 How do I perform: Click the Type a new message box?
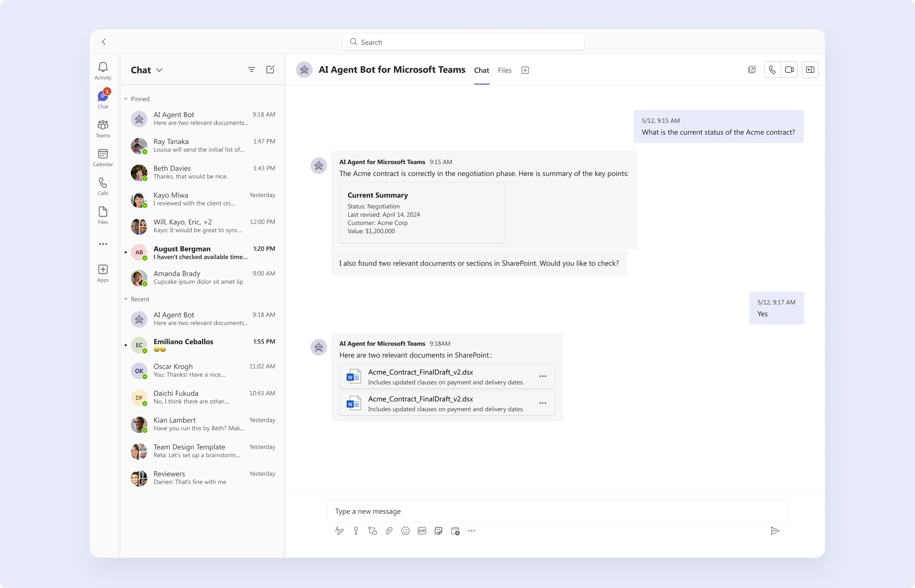click(x=557, y=511)
